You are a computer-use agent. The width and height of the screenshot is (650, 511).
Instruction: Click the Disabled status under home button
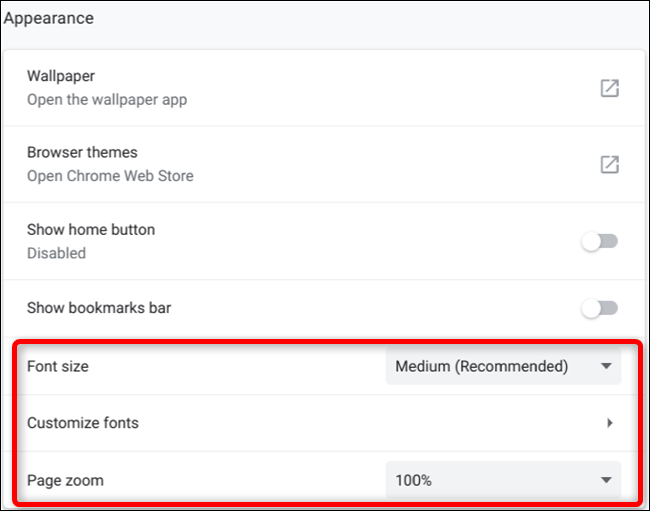pyautogui.click(x=56, y=253)
